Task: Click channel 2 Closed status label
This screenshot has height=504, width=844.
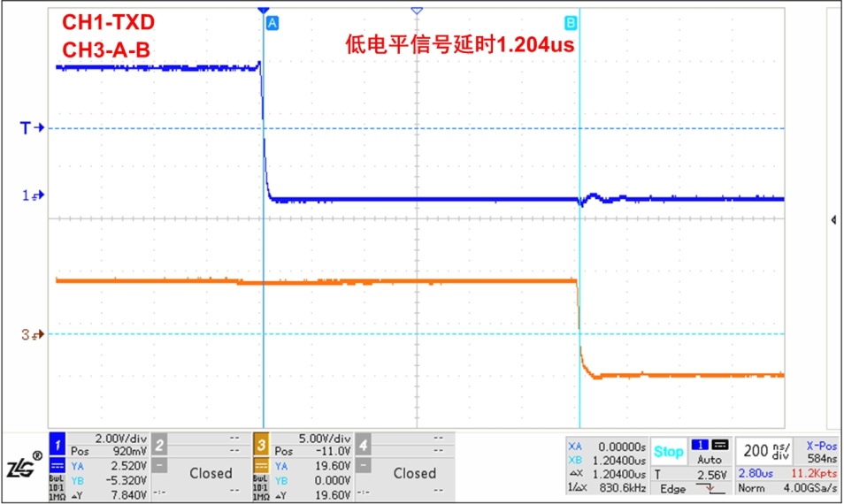Action: pyautogui.click(x=211, y=473)
